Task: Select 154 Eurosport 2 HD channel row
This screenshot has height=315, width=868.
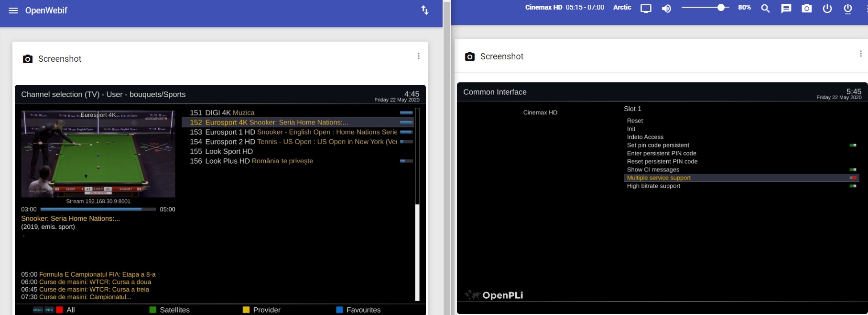Action: tap(297, 142)
